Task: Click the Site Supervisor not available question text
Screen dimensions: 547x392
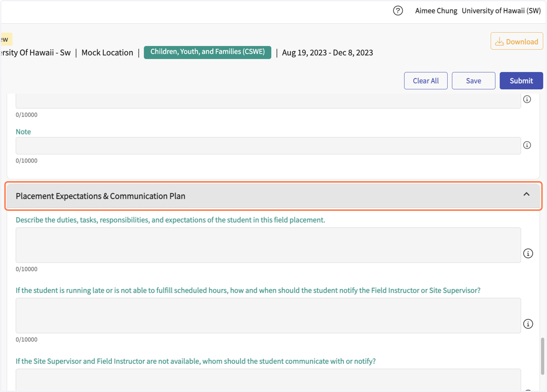Action: pos(196,361)
